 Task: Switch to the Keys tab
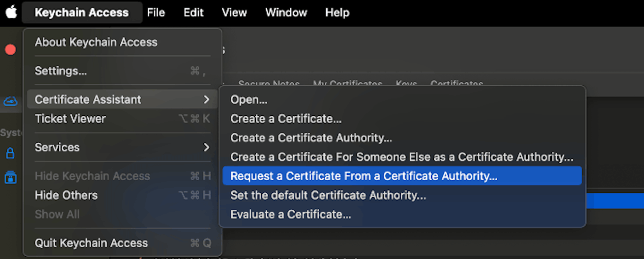(407, 84)
